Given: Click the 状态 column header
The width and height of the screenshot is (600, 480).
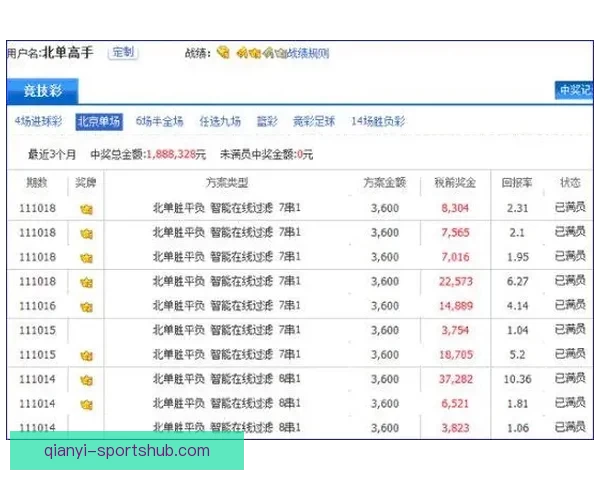Looking at the screenshot, I should [570, 183].
